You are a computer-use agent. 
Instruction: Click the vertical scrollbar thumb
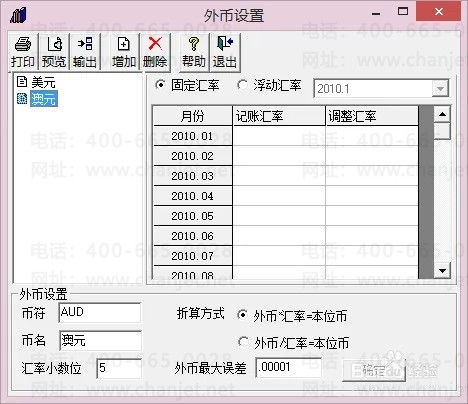[442, 131]
